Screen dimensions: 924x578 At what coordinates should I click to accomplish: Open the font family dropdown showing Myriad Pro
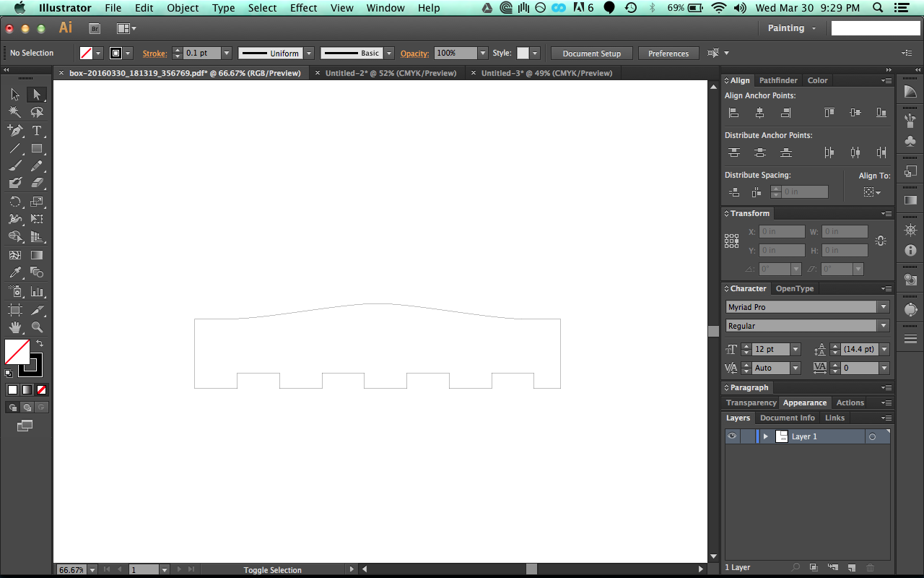[x=882, y=306]
